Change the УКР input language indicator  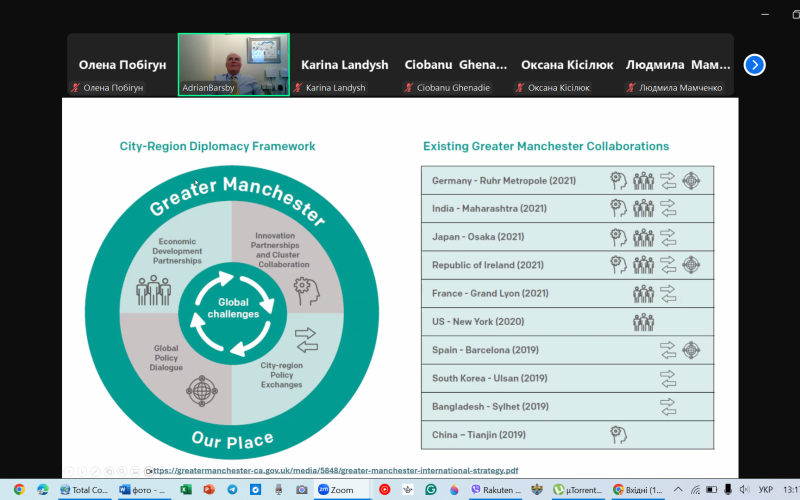pos(765,490)
